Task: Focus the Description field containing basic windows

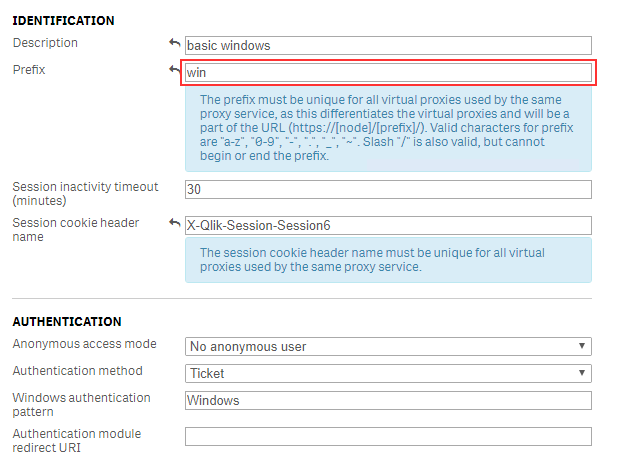Action: [388, 46]
